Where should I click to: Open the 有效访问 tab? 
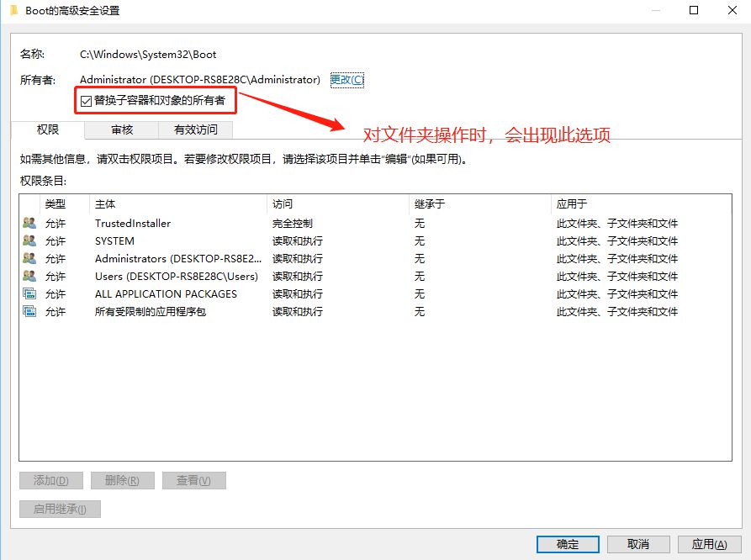tap(195, 130)
